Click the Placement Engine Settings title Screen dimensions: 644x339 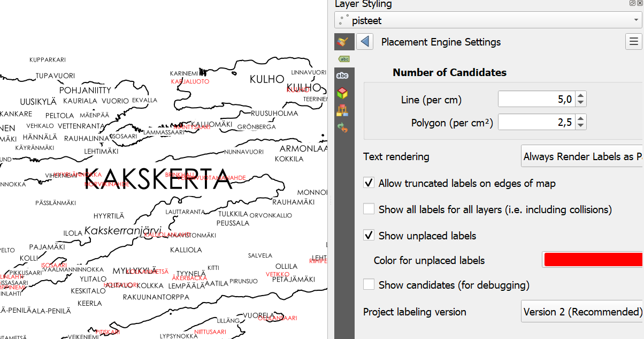click(x=441, y=42)
